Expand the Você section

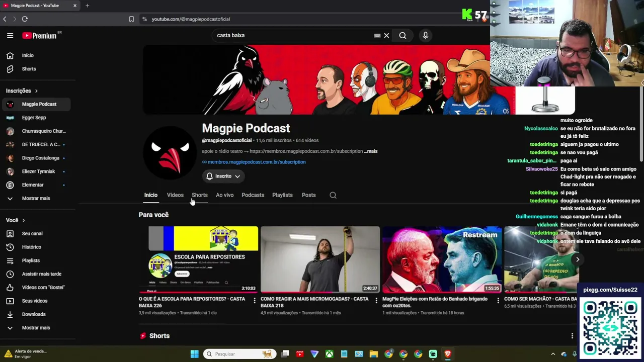pos(16,220)
